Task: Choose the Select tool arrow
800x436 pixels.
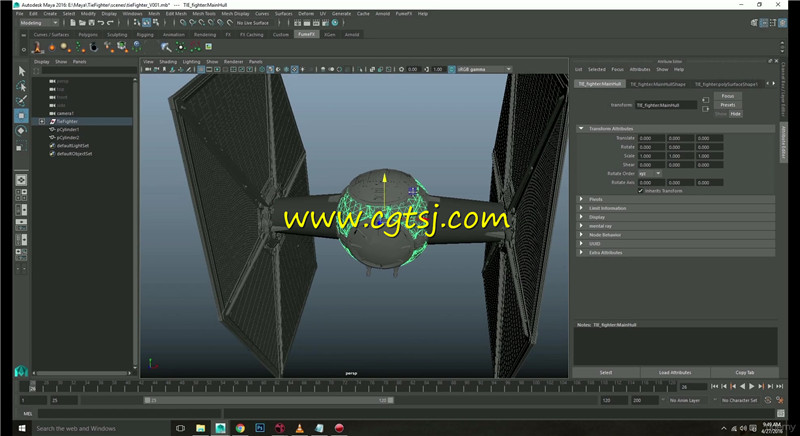Action: coord(21,71)
